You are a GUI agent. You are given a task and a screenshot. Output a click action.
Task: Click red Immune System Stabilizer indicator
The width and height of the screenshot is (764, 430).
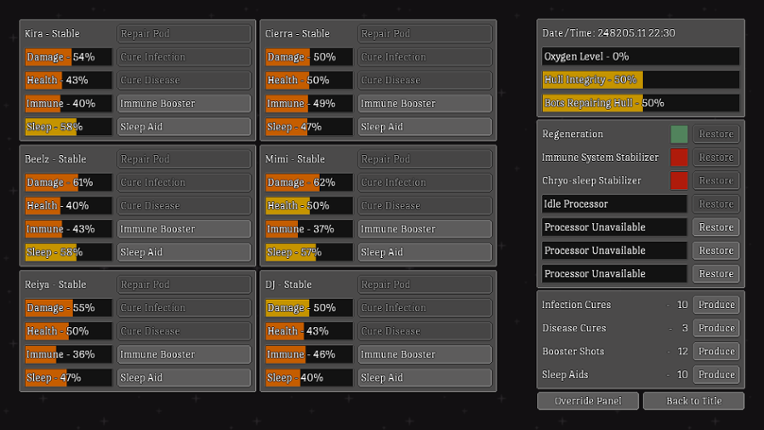pyautogui.click(x=679, y=157)
